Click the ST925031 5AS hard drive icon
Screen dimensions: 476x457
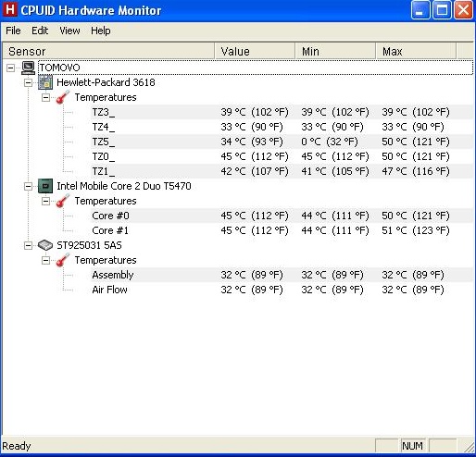pyautogui.click(x=45, y=245)
